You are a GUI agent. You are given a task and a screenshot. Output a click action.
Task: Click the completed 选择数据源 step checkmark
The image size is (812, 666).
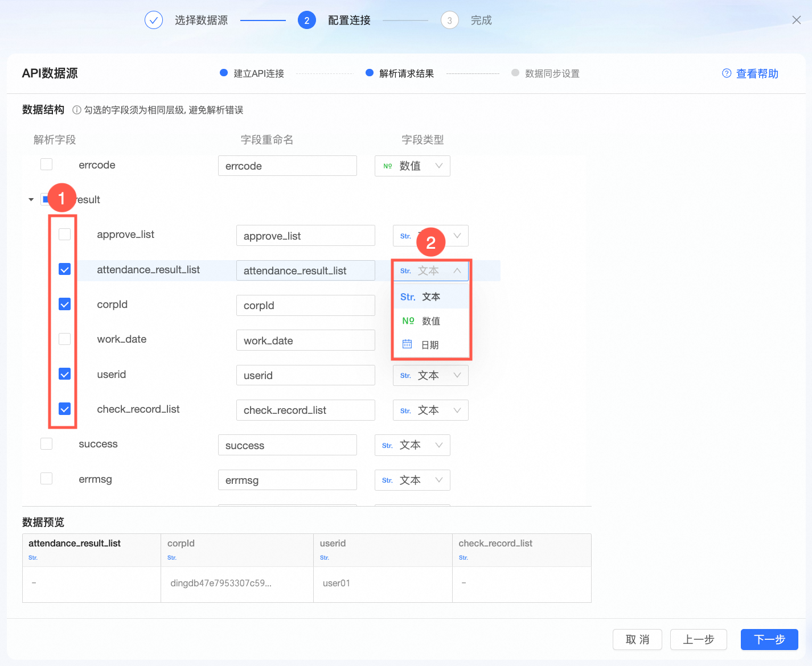[154, 20]
